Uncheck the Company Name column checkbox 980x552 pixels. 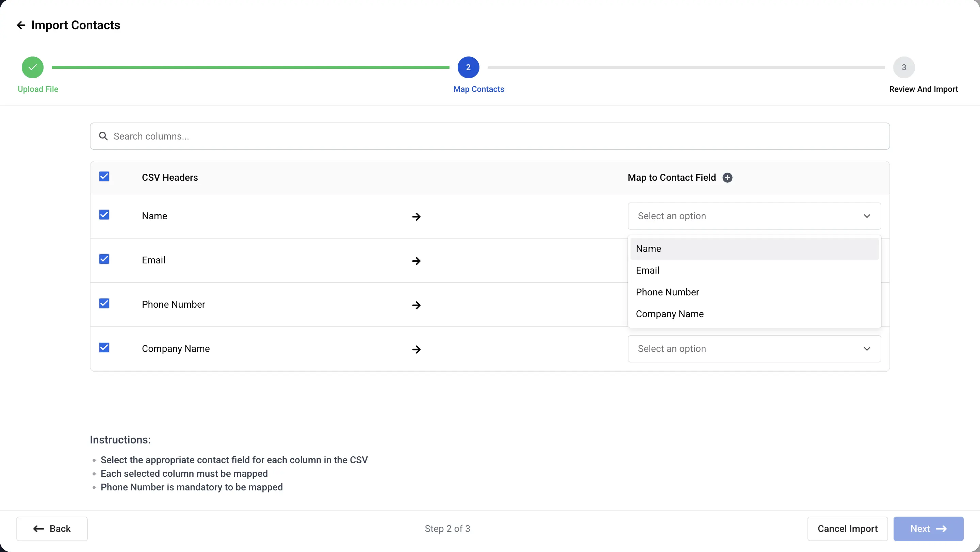(104, 347)
